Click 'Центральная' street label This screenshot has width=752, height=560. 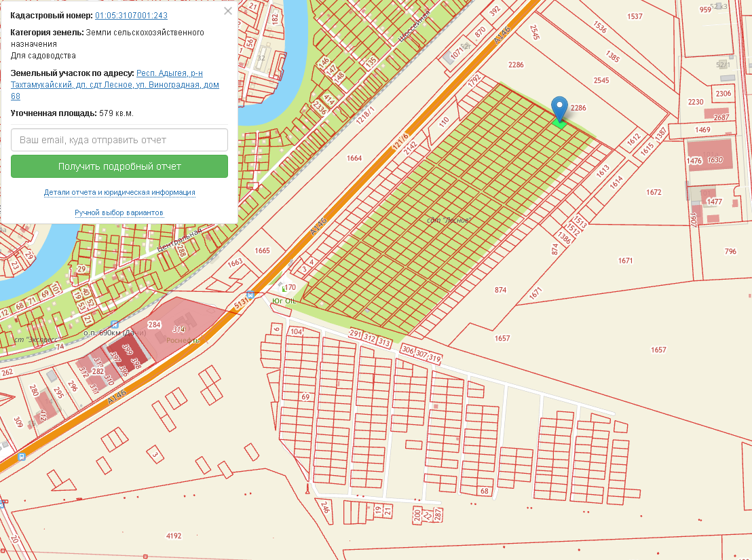point(179,240)
